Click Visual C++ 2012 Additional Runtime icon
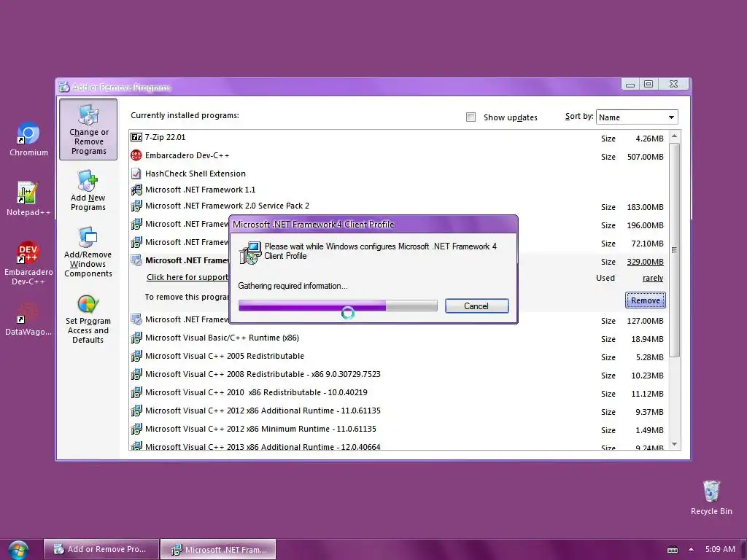 click(136, 411)
